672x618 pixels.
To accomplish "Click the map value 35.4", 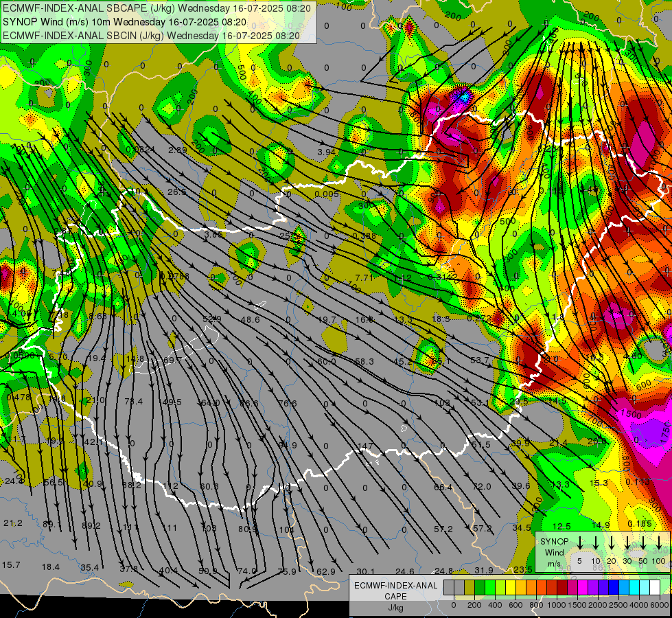I will (x=89, y=567).
